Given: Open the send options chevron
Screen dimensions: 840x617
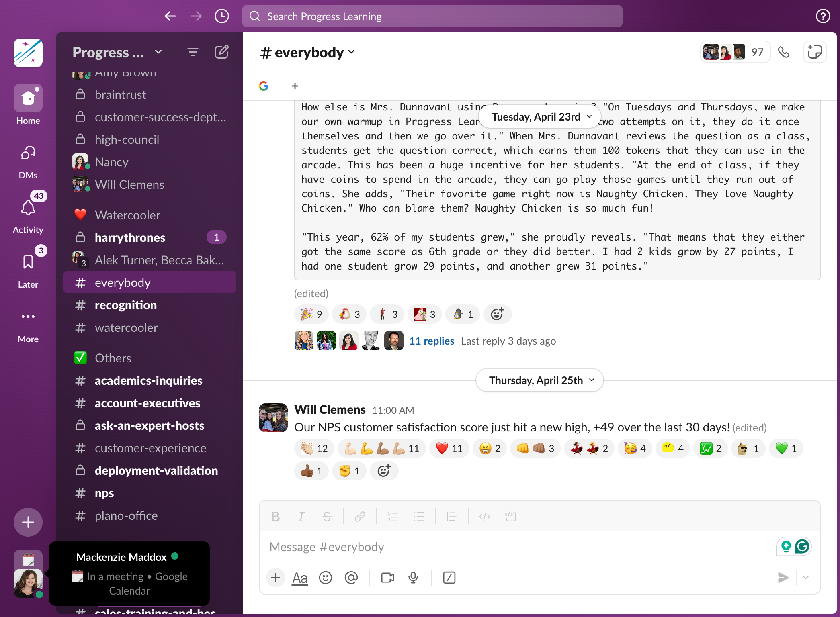Looking at the screenshot, I should click(806, 578).
